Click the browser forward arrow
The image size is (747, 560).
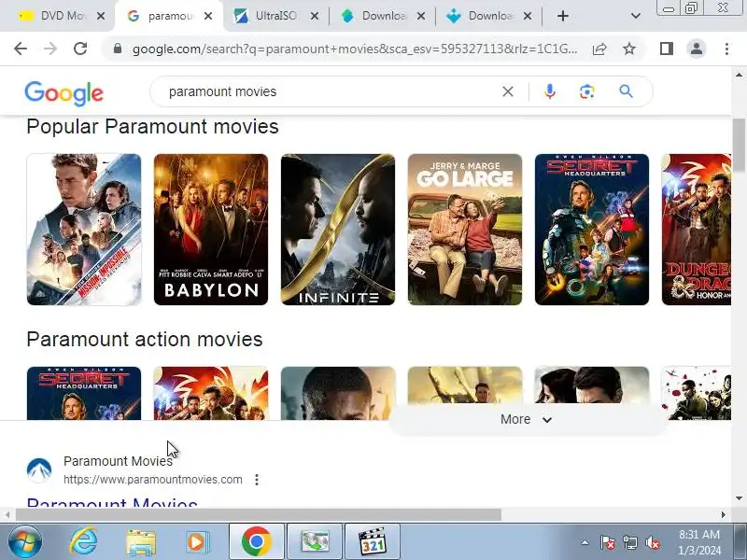click(x=50, y=49)
